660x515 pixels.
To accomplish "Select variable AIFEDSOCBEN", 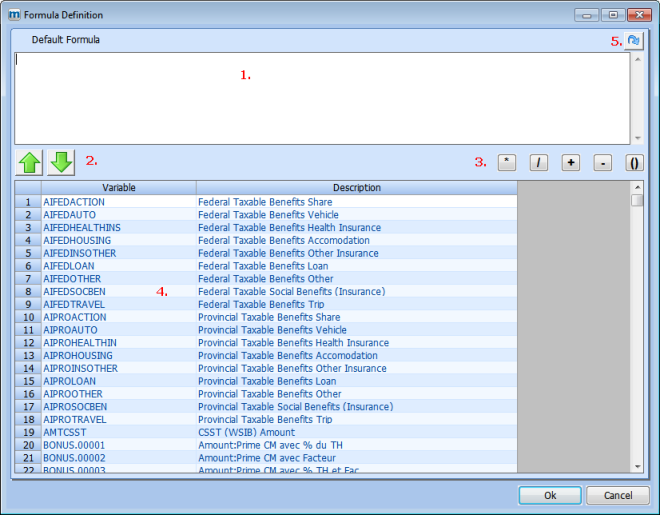I will [75, 292].
